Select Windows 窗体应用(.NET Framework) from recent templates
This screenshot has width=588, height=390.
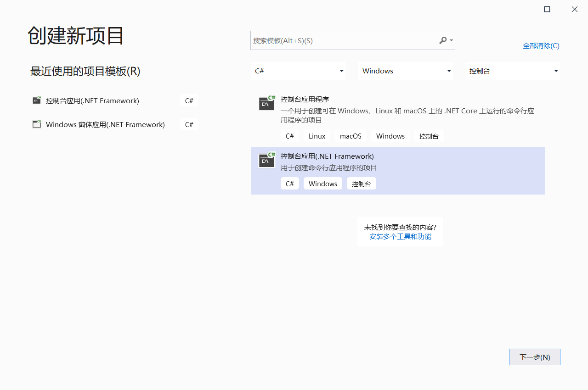[x=105, y=124]
